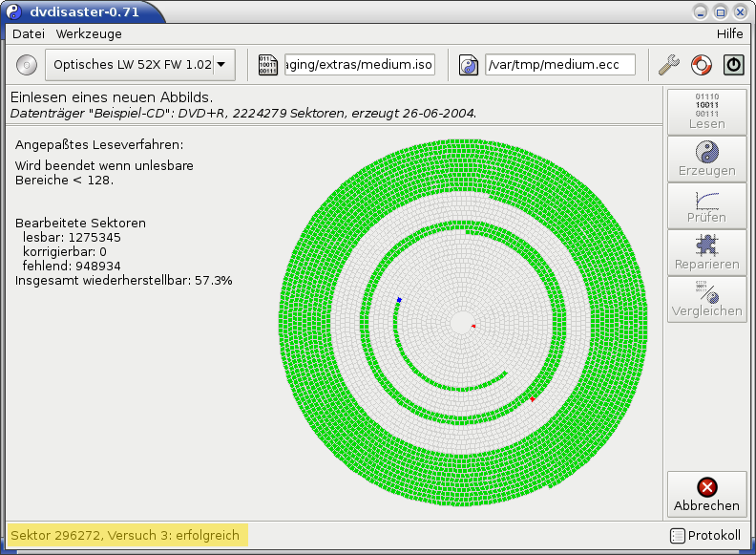
Task: Open the Werkzeuge menu
Action: tap(89, 33)
